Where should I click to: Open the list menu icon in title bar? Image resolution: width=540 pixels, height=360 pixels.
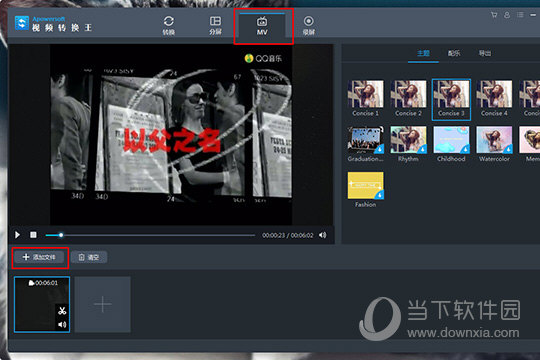click(520, 15)
